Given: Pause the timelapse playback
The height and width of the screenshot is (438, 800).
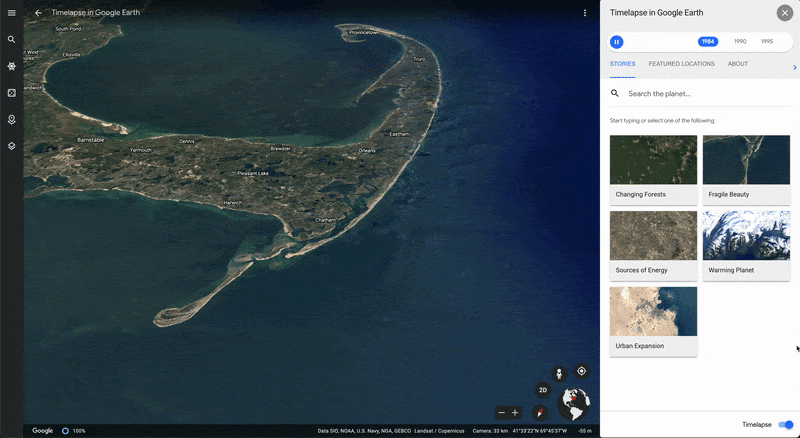Looking at the screenshot, I should [x=617, y=42].
